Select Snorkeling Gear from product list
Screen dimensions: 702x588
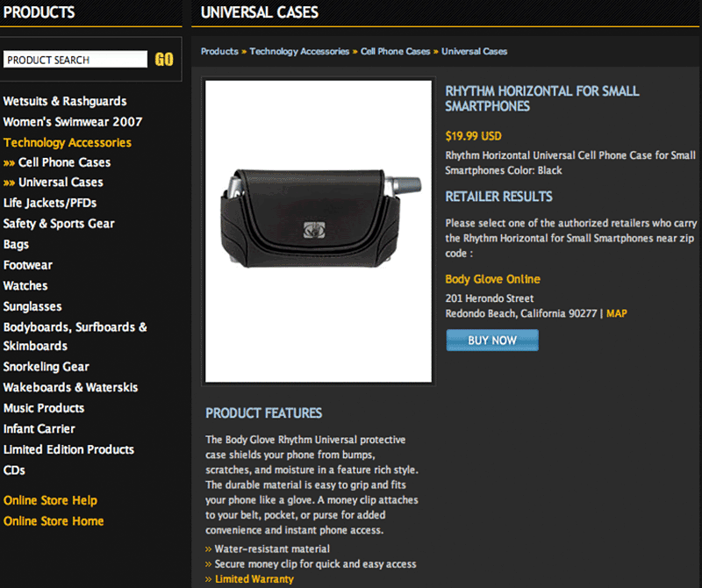[47, 367]
